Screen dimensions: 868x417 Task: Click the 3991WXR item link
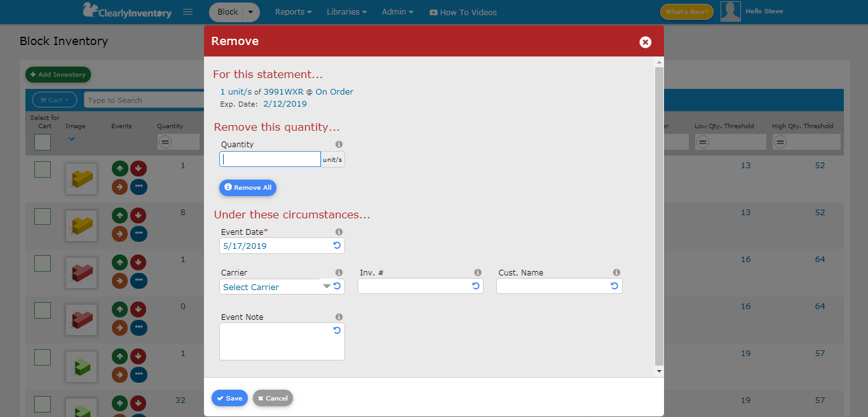click(x=283, y=92)
